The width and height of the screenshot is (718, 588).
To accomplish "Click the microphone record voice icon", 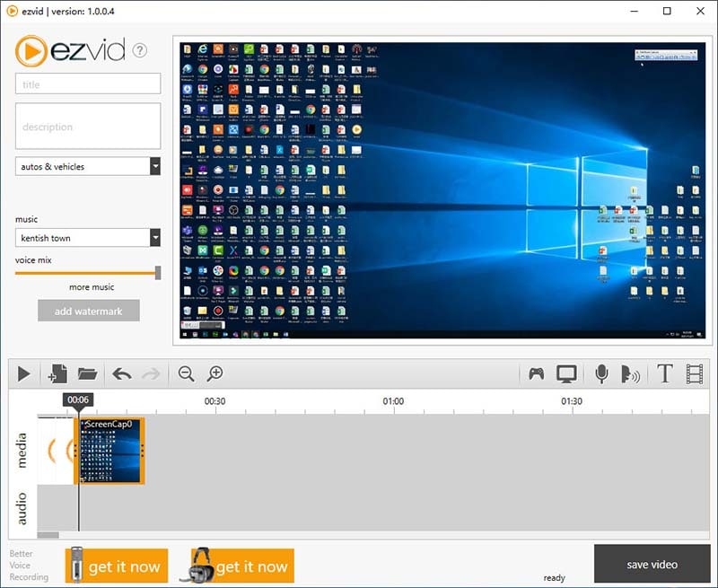I will [601, 373].
